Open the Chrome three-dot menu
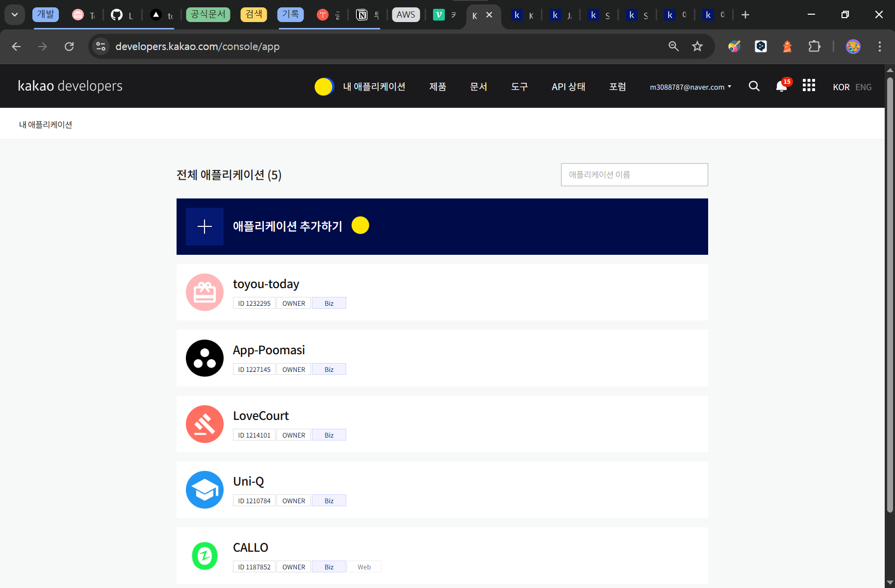The width and height of the screenshot is (895, 588). pos(880,47)
